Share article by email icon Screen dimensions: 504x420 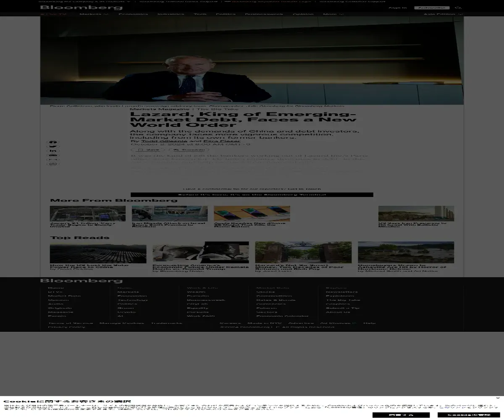coord(53,155)
